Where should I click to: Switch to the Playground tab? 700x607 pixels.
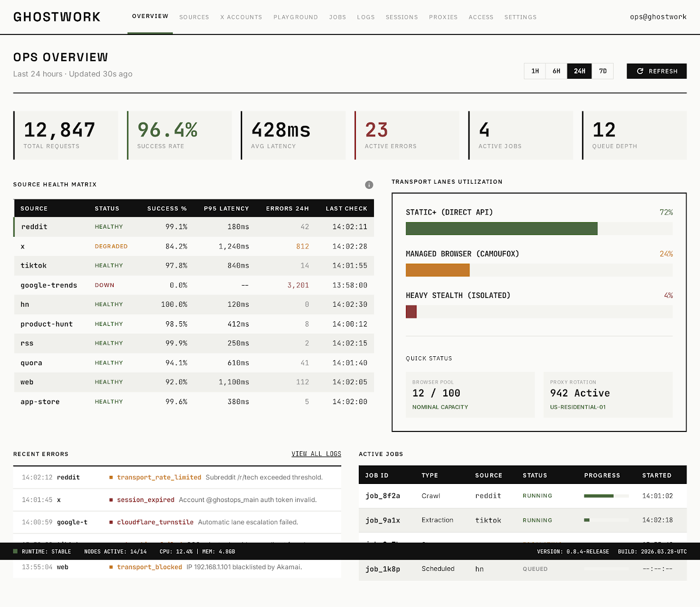pos(296,17)
